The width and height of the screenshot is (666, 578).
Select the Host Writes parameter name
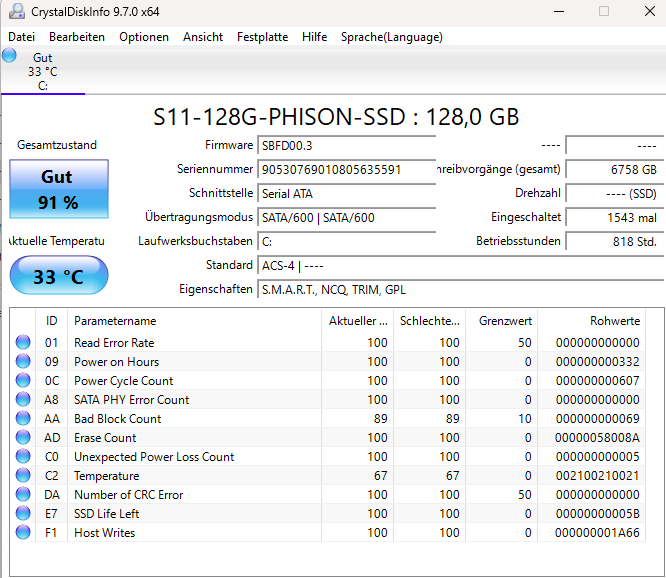pyautogui.click(x=104, y=533)
